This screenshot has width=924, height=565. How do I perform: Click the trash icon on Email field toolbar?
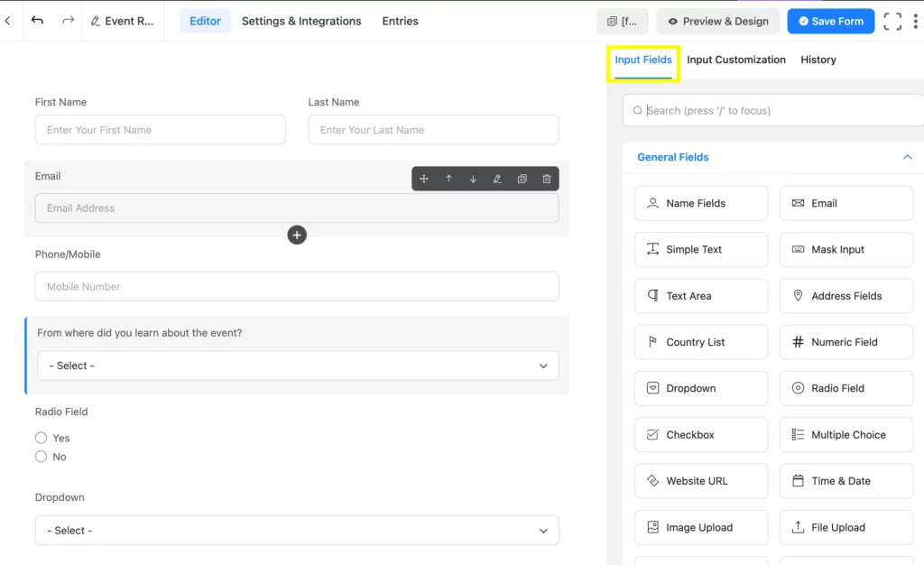pos(547,179)
